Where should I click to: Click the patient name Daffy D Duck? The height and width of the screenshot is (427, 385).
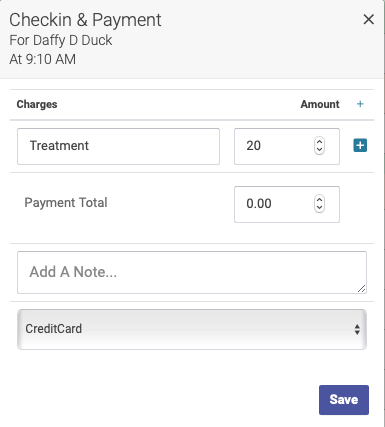pos(72,40)
